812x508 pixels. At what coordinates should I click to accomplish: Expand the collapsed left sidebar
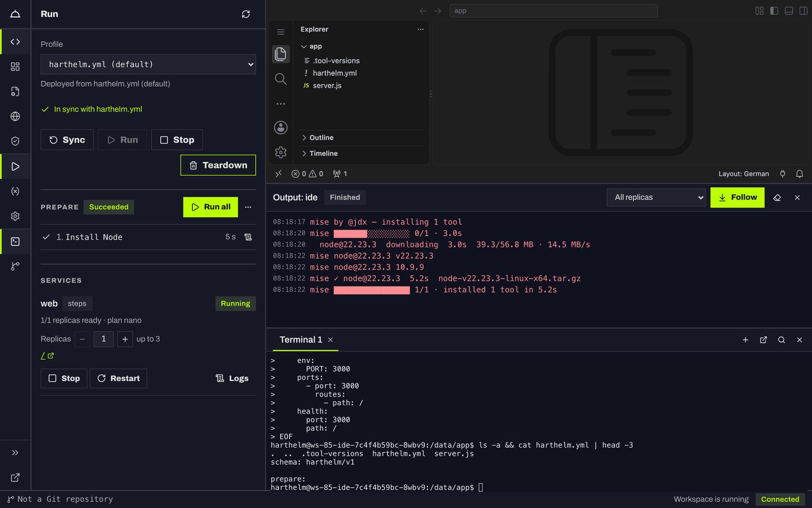pyautogui.click(x=15, y=453)
